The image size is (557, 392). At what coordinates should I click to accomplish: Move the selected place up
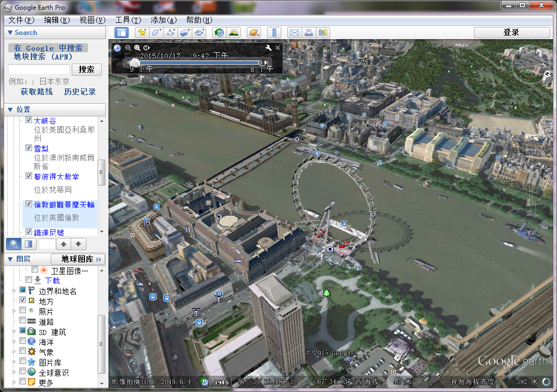click(x=64, y=244)
